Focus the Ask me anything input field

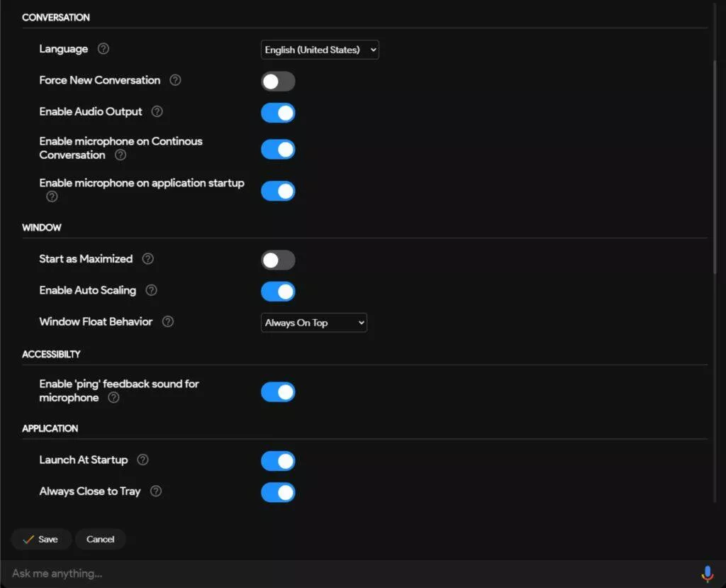click(x=352, y=574)
